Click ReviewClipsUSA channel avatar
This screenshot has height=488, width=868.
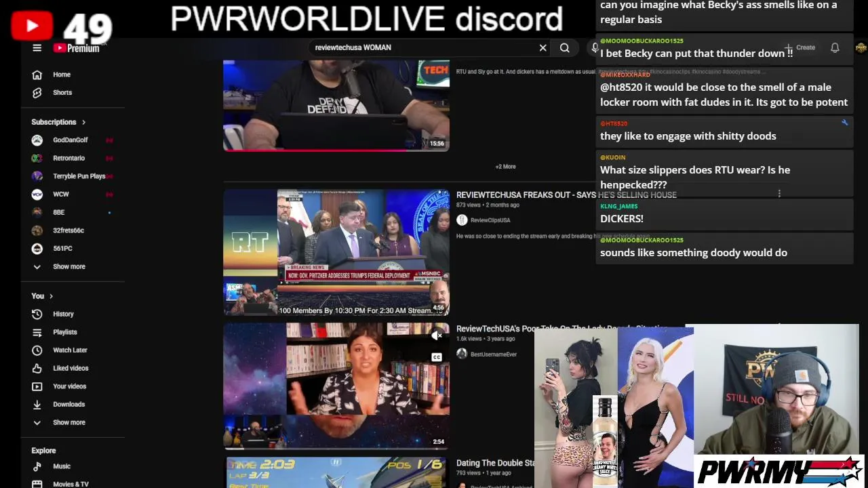pos(462,220)
